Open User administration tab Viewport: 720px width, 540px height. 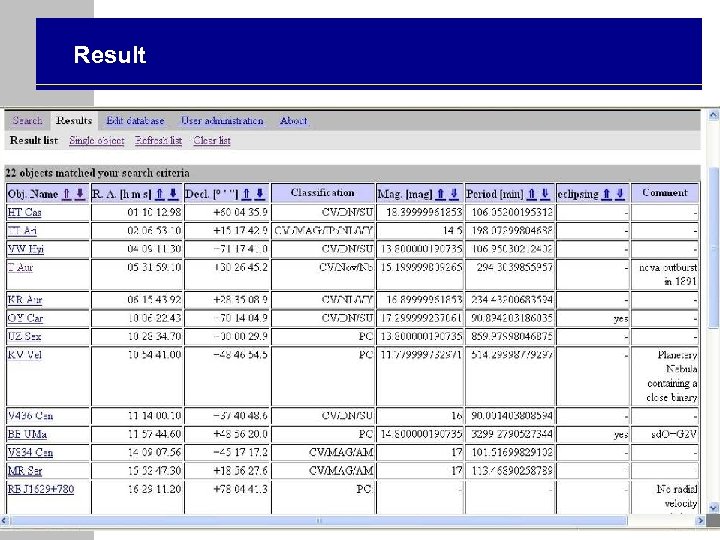coord(222,121)
